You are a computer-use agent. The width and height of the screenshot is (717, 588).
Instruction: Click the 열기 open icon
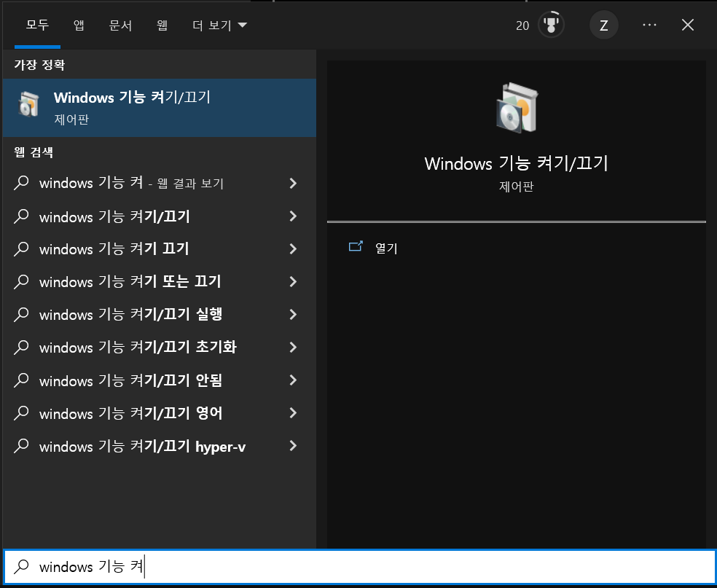[x=356, y=247]
